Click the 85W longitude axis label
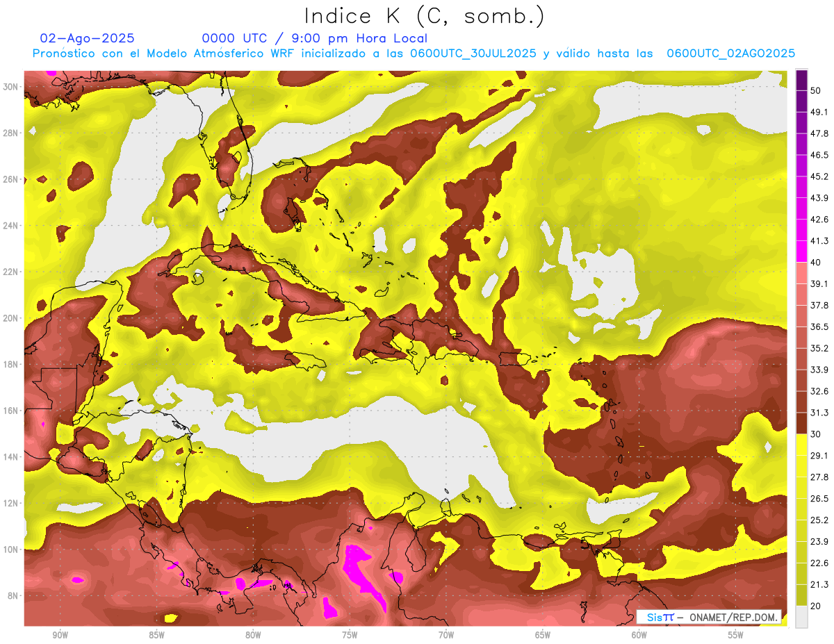 coord(156,635)
